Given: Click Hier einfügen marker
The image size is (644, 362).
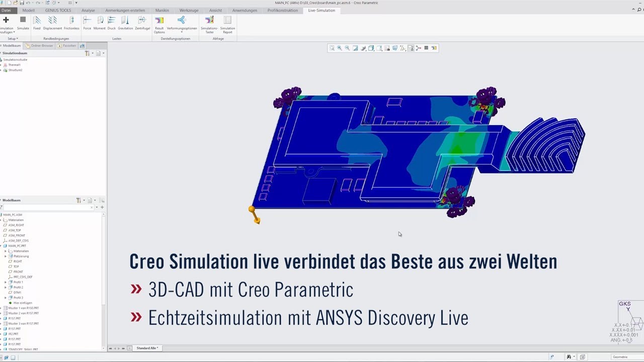Looking at the screenshot, I should pyautogui.click(x=23, y=303).
